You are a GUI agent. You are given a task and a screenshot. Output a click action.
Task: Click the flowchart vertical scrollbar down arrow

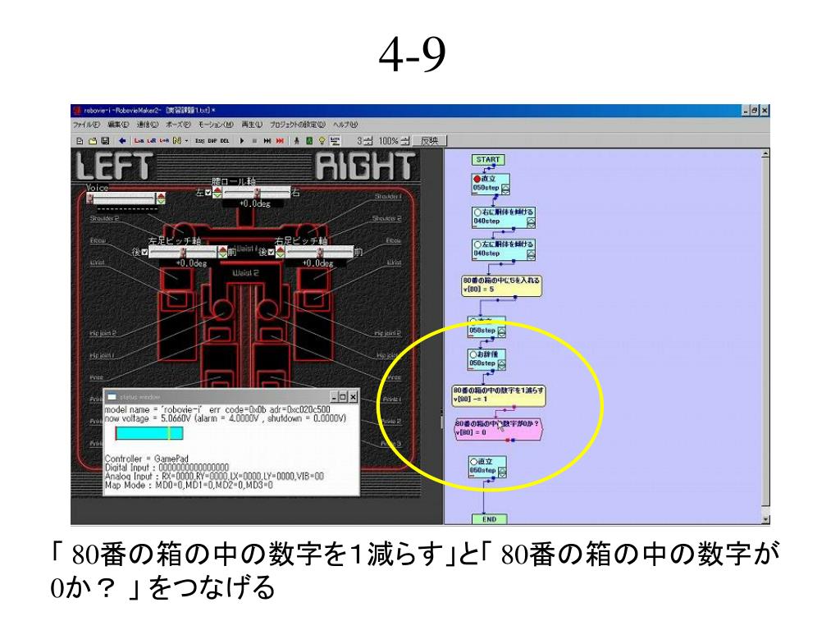click(x=765, y=519)
